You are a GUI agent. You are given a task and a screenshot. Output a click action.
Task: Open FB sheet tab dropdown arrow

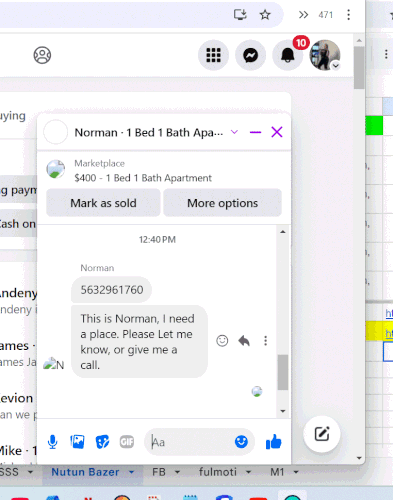(177, 472)
